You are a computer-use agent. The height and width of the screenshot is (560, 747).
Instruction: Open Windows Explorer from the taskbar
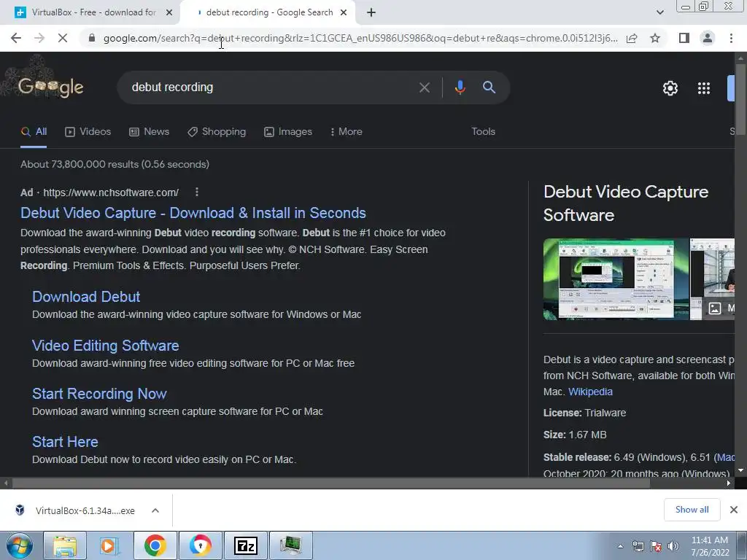pyautogui.click(x=65, y=545)
